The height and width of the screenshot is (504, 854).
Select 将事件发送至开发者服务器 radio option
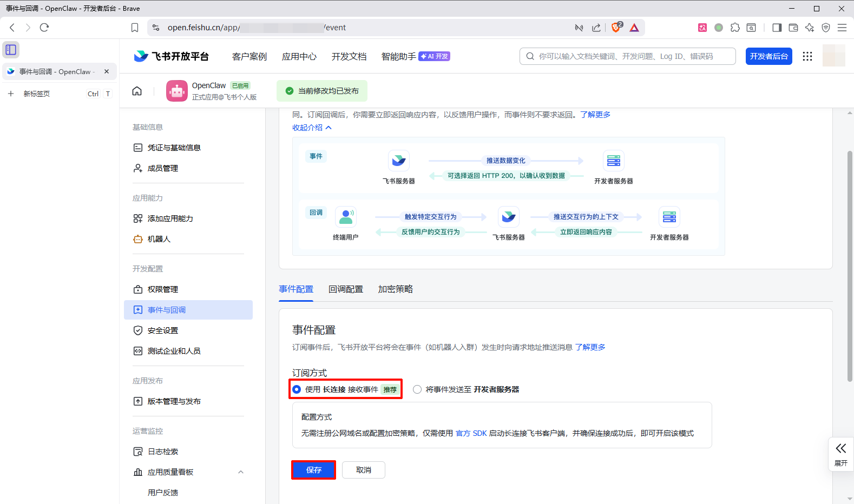(x=417, y=389)
